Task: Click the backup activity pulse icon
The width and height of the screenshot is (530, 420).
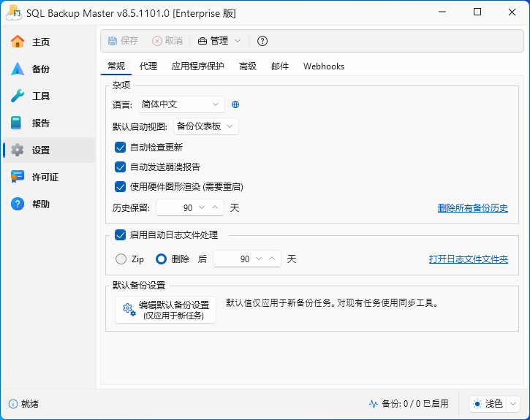Action: [374, 404]
